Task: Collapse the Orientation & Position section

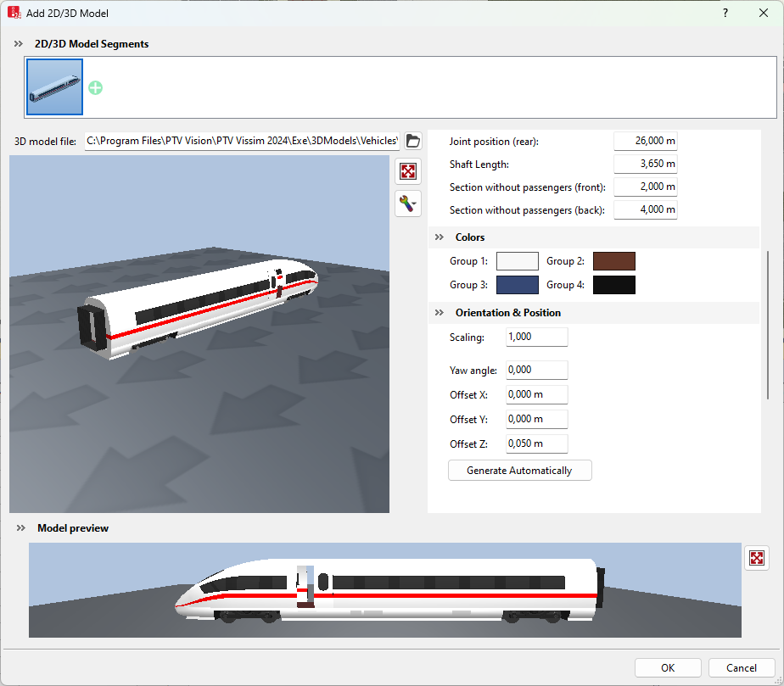Action: 440,313
